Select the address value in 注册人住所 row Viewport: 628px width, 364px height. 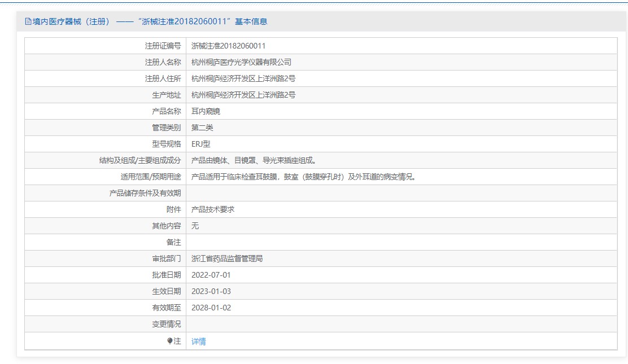[243, 79]
